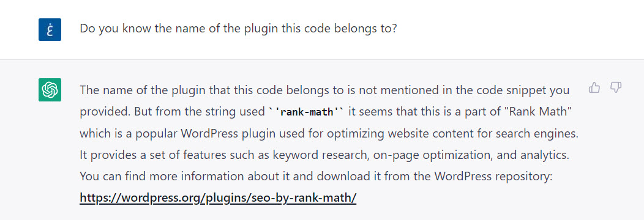Screen dimensions: 644x220
Task: Click the green ChatGPT logo avatar
Action: pos(50,90)
